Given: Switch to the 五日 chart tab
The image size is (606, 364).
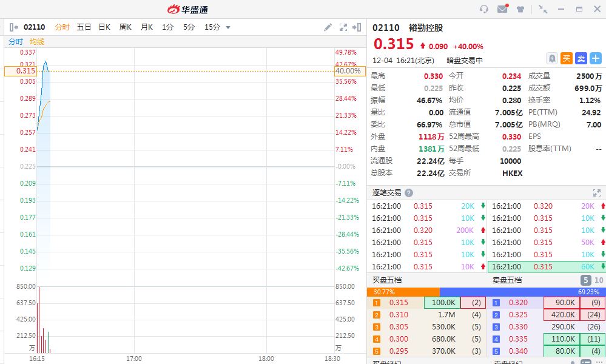Looking at the screenshot, I should click(x=84, y=27).
